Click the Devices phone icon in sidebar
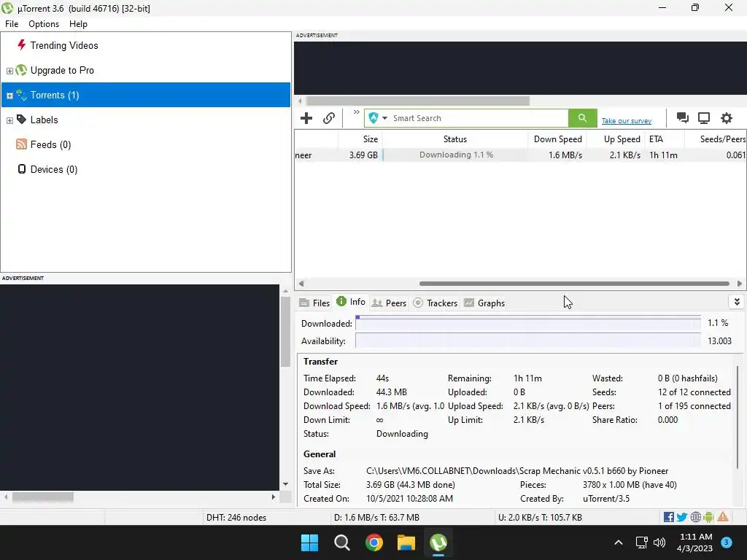This screenshot has width=747, height=560. point(21,169)
